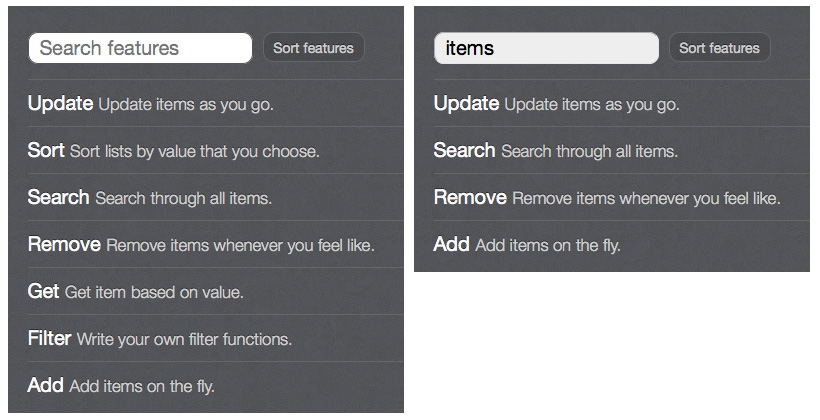820x420 pixels.
Task: Select the Add feature in left list
Action: click(215, 385)
